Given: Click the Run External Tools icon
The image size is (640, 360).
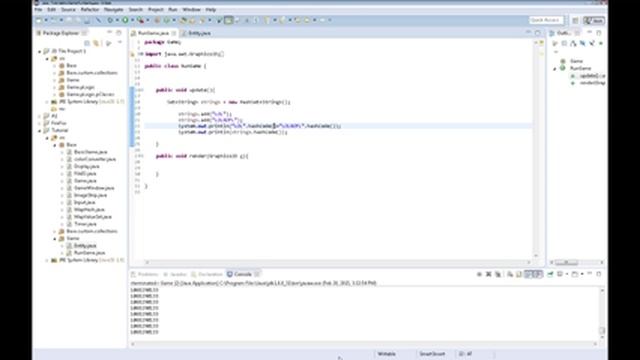Looking at the screenshot, I should point(140,20).
